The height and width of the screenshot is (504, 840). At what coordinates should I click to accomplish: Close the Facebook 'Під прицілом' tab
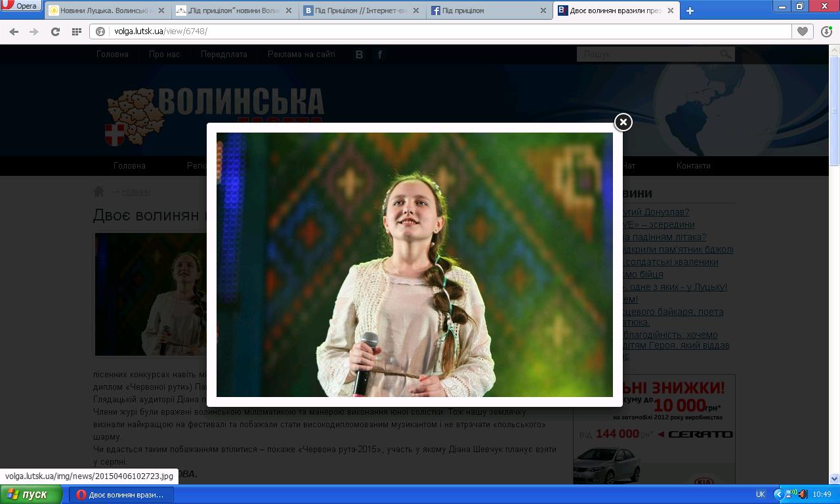point(543,10)
